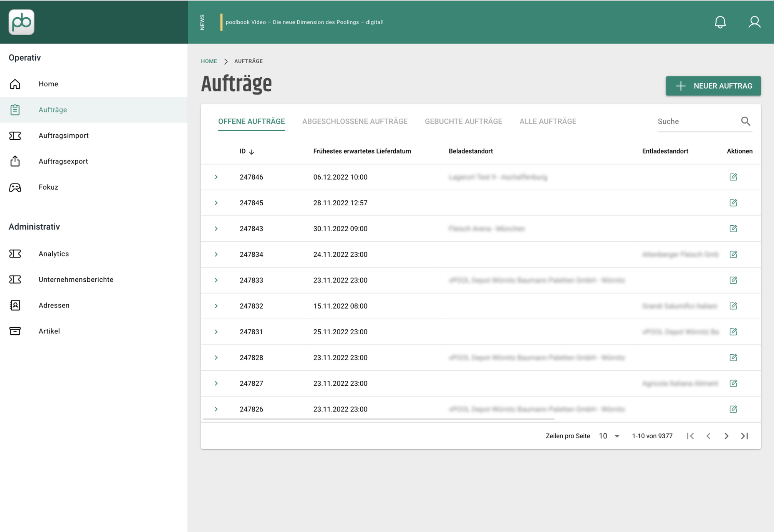Switch to Alle Aufträge tab
Screen dimensions: 774x532
click(548, 121)
